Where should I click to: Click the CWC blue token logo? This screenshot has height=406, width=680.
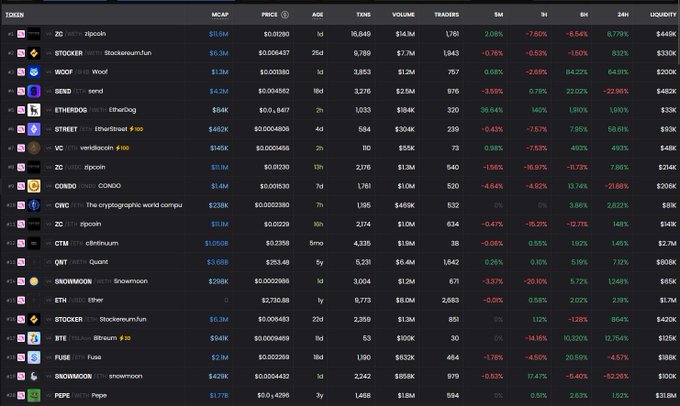click(x=34, y=205)
